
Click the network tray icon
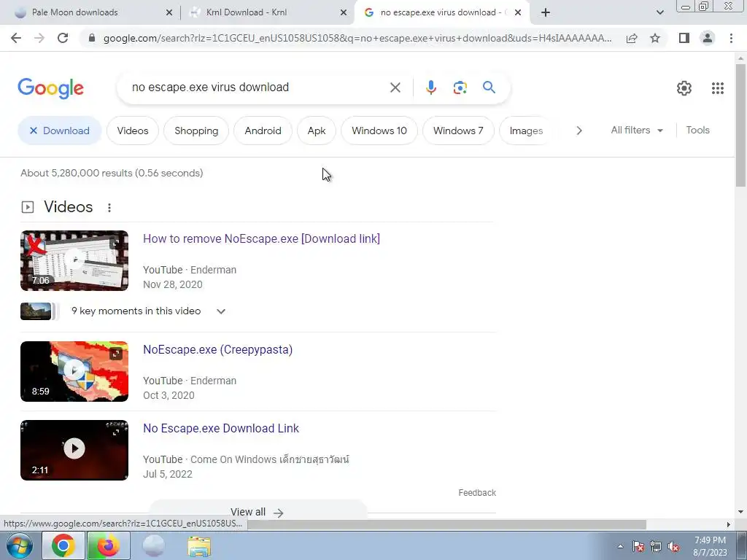pos(656,547)
